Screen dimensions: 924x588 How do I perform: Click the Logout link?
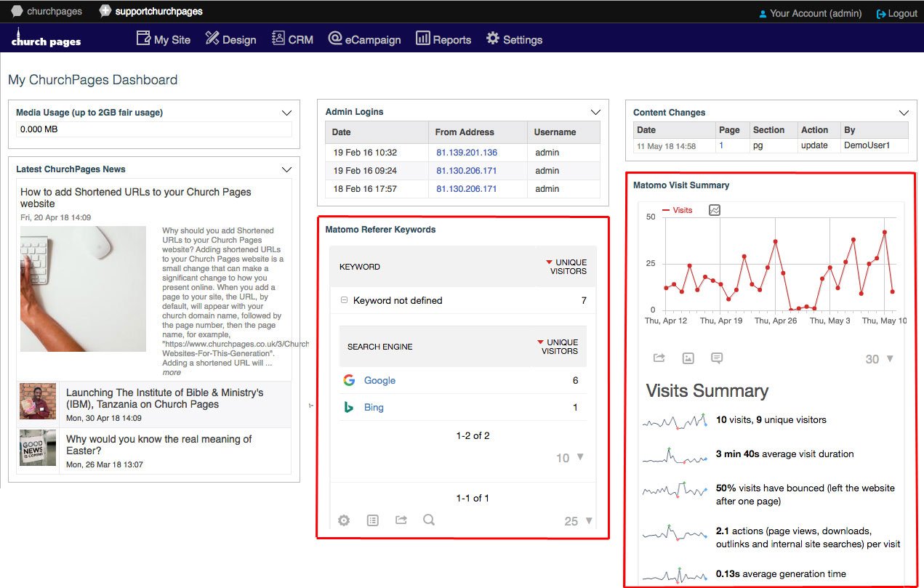tap(897, 13)
